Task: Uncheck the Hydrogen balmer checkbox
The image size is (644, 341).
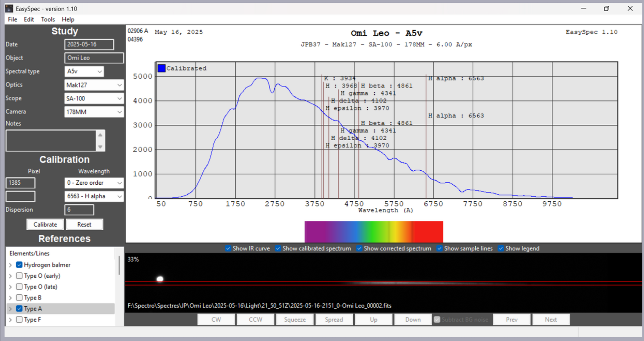Action: (x=19, y=265)
